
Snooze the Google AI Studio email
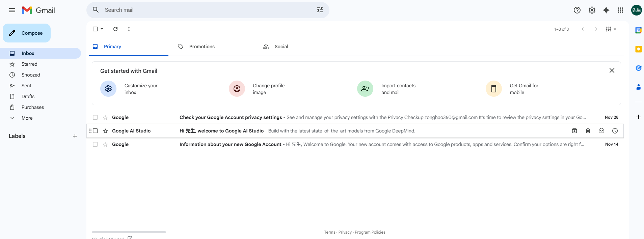click(615, 131)
